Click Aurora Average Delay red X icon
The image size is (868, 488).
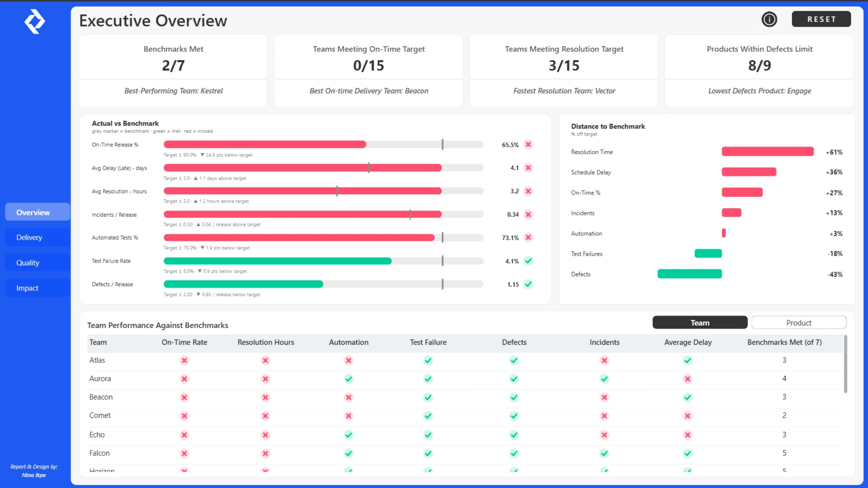tap(688, 379)
